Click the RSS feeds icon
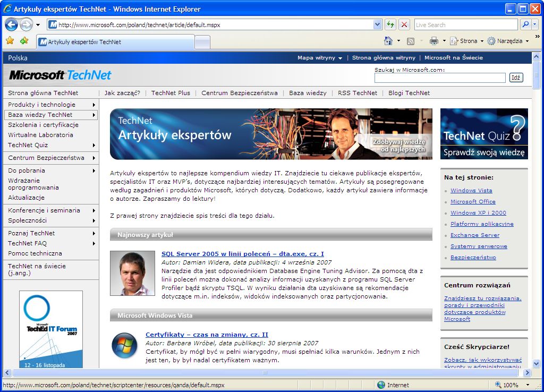 click(411, 41)
